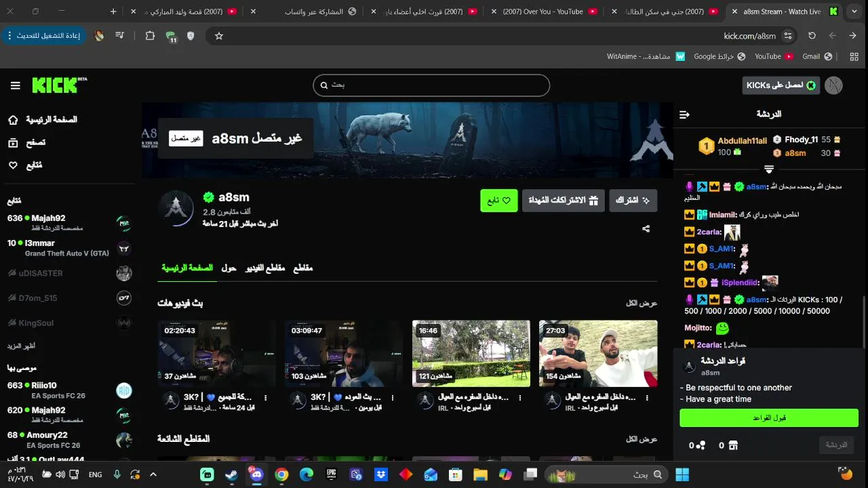
Task: Open the Gmail bookmark
Action: 817,57
